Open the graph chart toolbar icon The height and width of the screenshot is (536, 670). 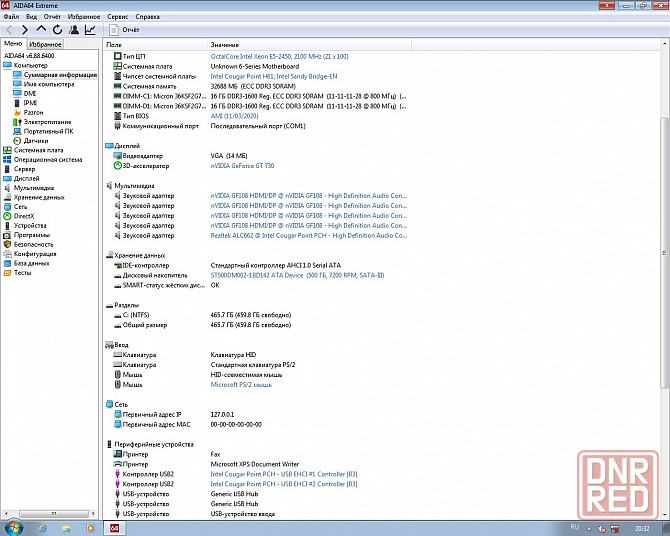click(90, 29)
